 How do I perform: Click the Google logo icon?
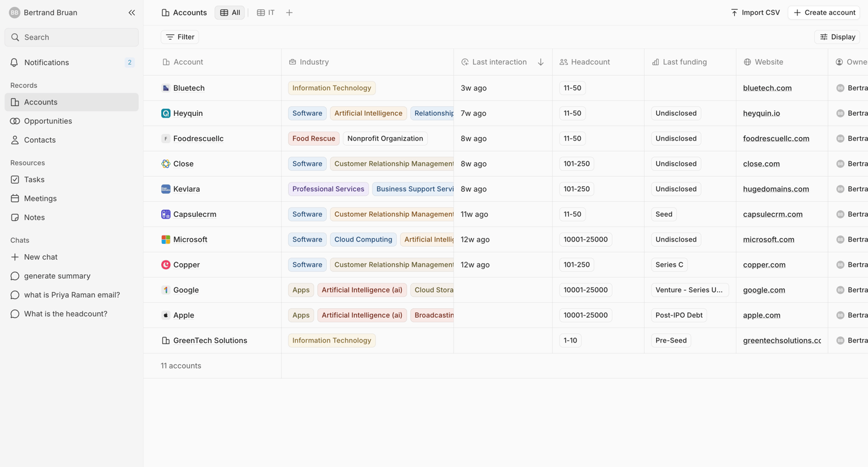coord(166,290)
